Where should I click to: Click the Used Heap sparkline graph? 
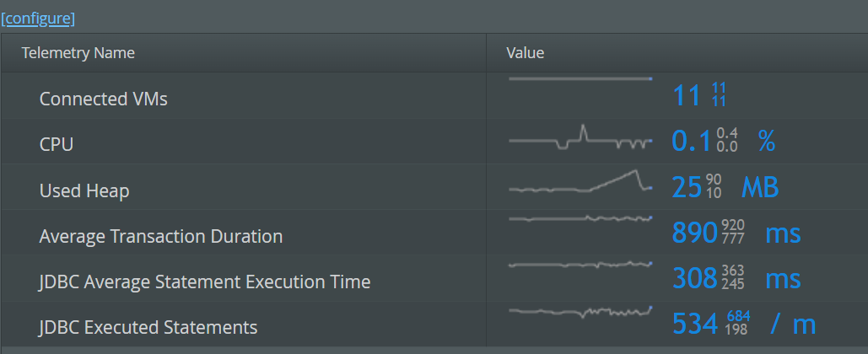[580, 181]
